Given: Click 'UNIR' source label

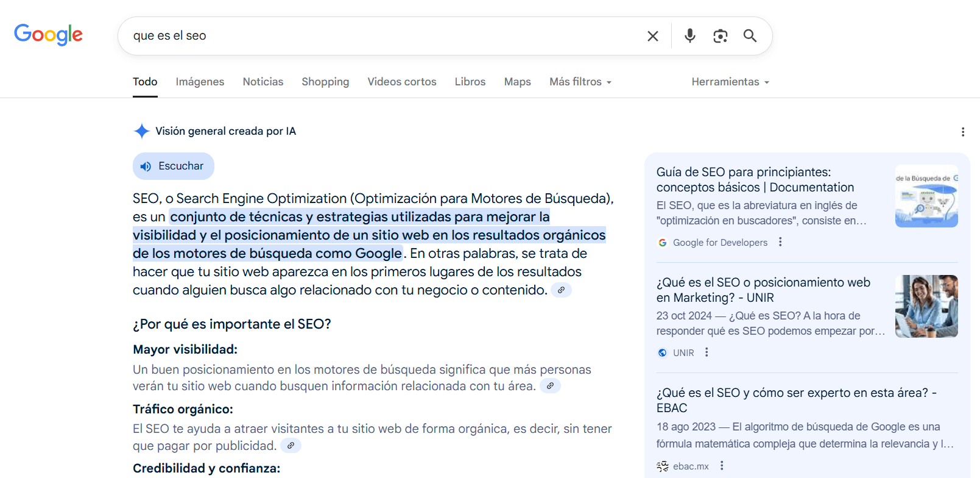Looking at the screenshot, I should tap(683, 353).
